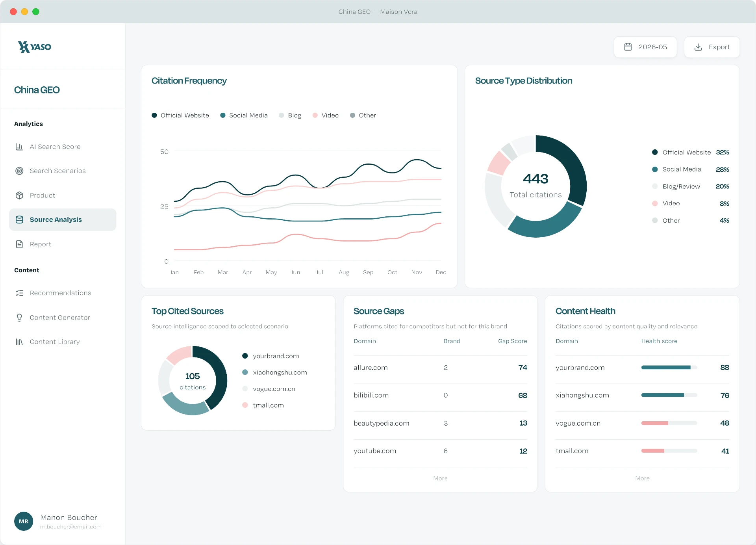Click the Search Scenarios target icon

[x=19, y=171]
